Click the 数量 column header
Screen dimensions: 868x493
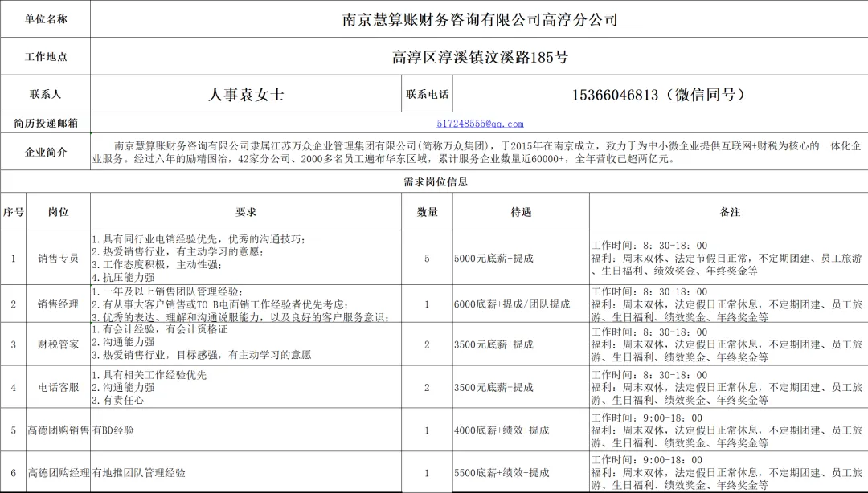[427, 211]
